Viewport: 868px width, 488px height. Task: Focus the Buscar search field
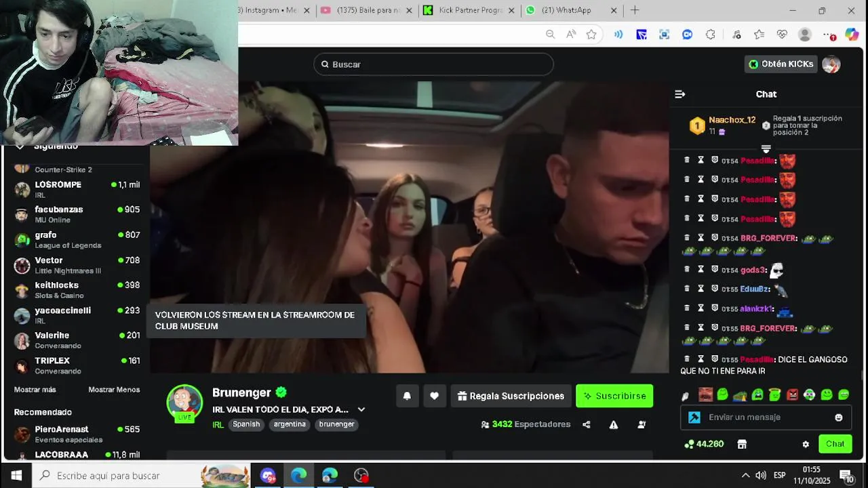(x=433, y=64)
